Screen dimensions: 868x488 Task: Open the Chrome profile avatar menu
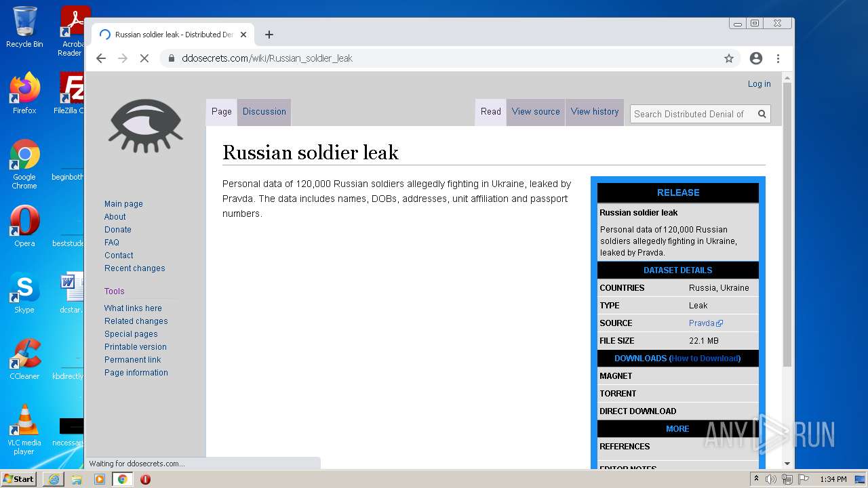(x=756, y=58)
